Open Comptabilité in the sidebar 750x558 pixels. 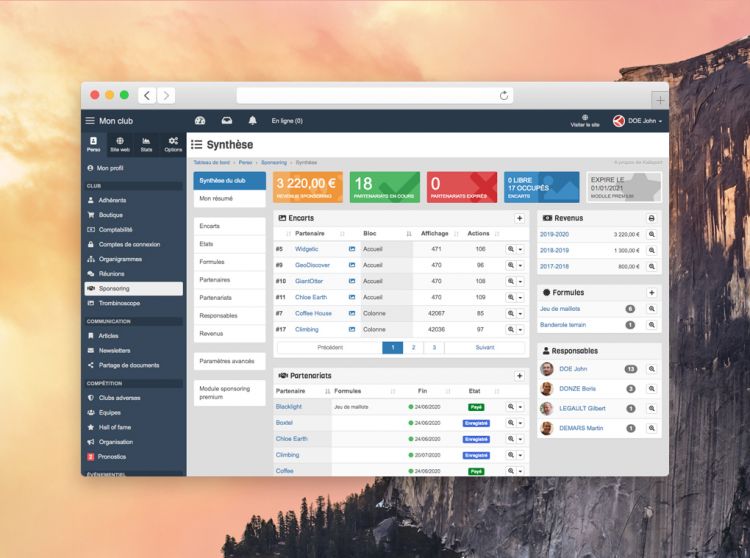pos(134,230)
